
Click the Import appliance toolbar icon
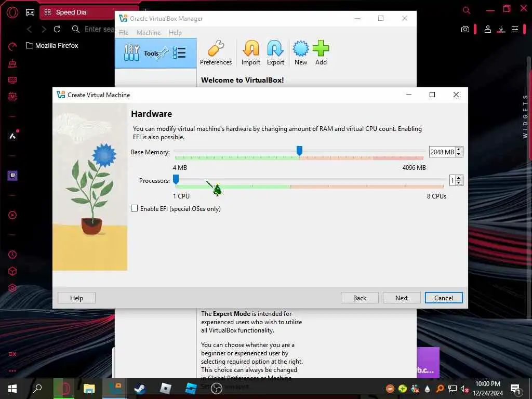point(251,53)
